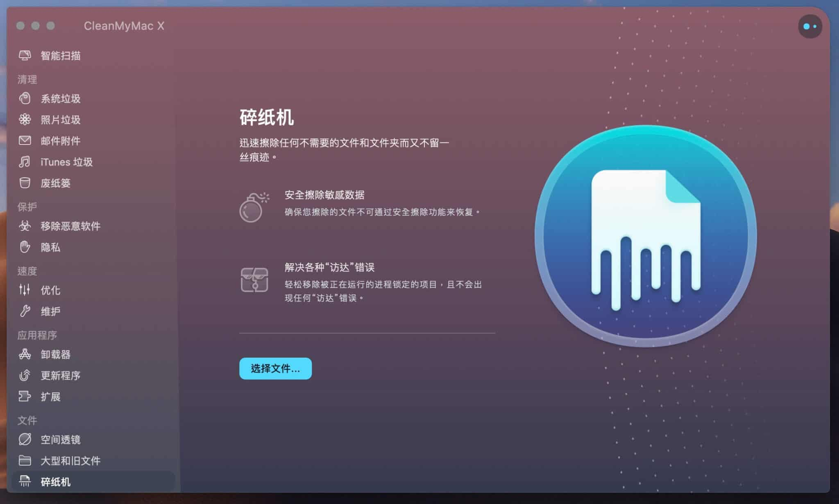Click the description starting 轻松移除被正在运行
Image resolution: width=839 pixels, height=504 pixels.
[x=383, y=291]
